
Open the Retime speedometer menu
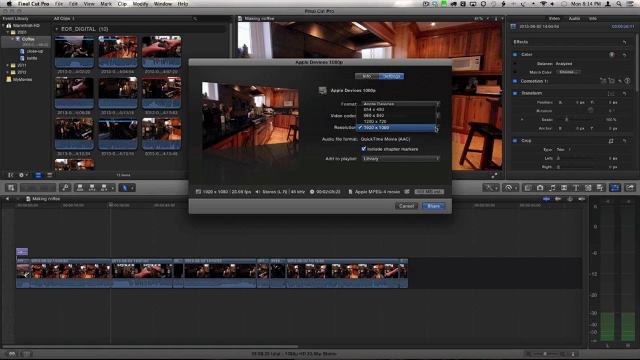tap(509, 188)
